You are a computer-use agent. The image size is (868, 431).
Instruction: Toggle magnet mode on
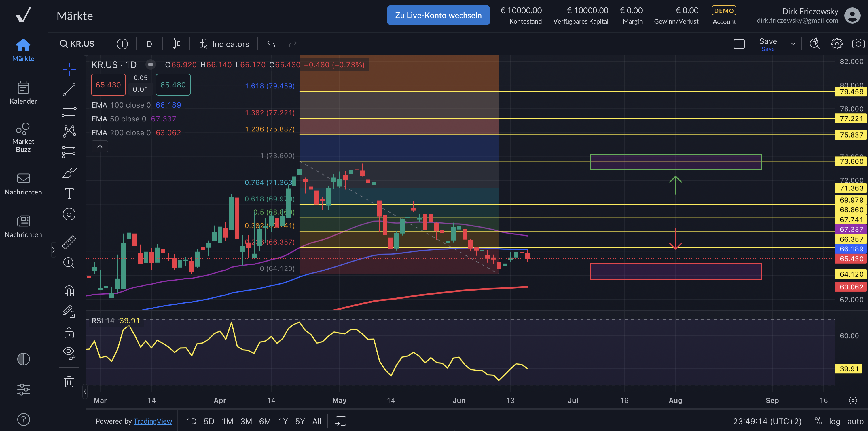point(69,291)
